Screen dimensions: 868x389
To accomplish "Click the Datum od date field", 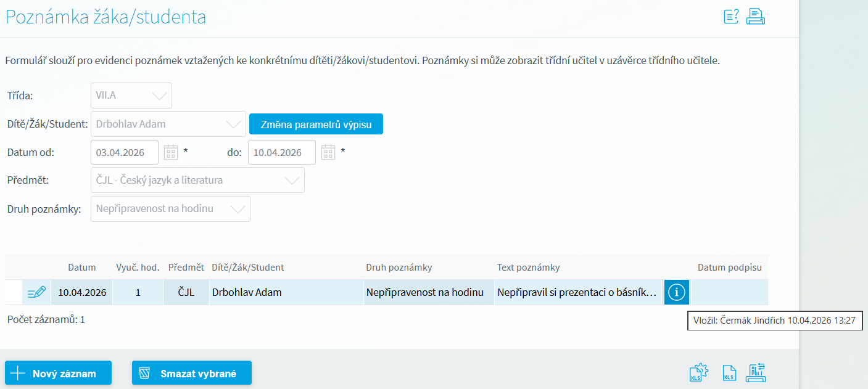I will pos(125,152).
